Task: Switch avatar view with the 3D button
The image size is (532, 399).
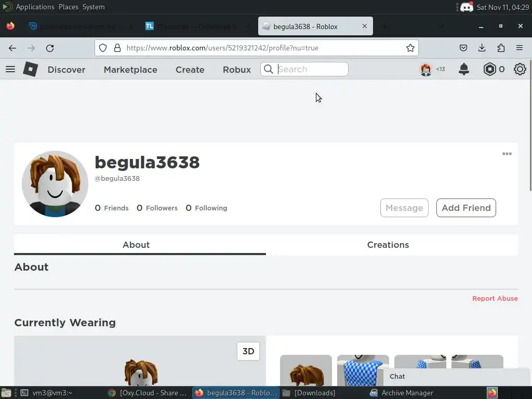Action: (248, 351)
